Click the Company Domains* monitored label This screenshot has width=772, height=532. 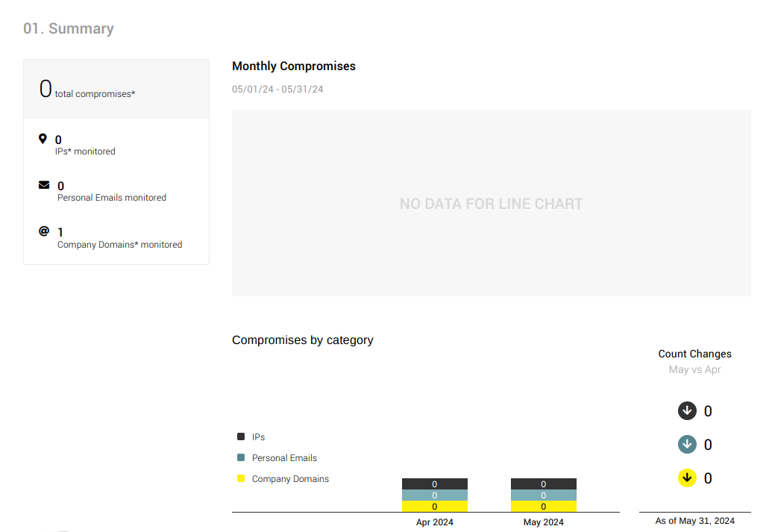coord(119,245)
